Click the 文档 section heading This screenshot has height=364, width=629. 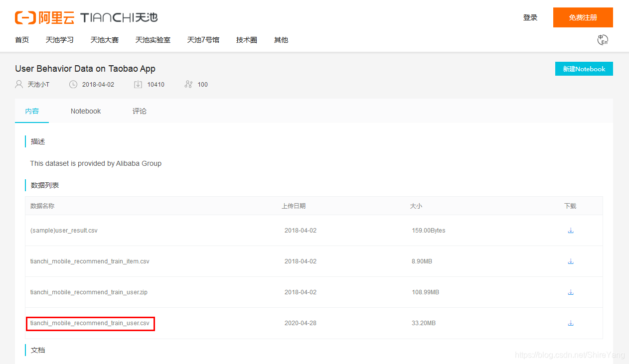click(x=38, y=350)
